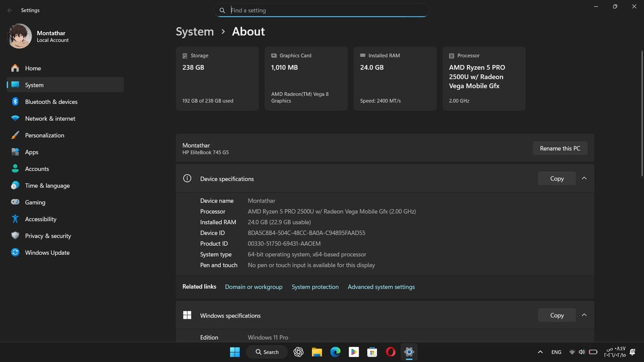644x362 pixels.
Task: Open the Apps settings page
Action: coord(32,152)
